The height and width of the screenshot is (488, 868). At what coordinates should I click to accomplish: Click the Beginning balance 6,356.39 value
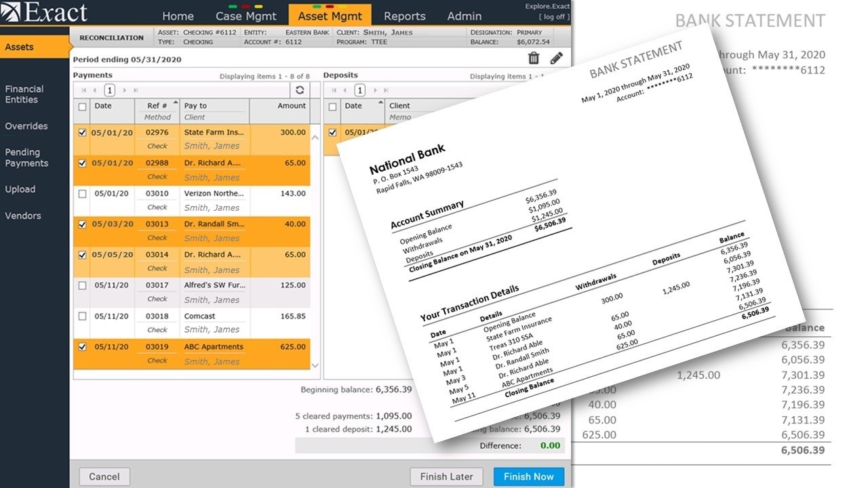click(393, 390)
